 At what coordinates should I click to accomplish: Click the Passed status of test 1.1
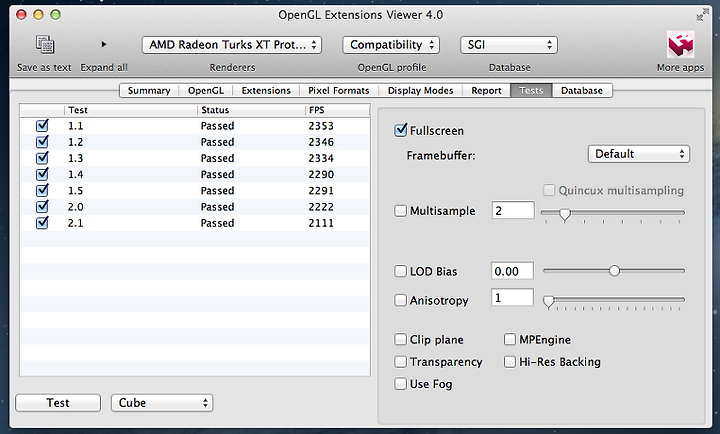pos(217,126)
